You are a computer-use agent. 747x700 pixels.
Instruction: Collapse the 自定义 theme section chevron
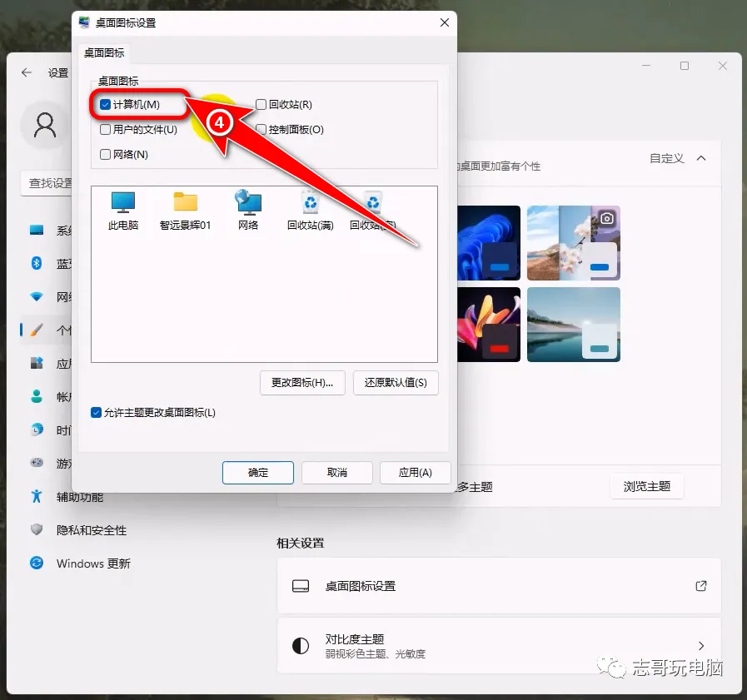[701, 158]
